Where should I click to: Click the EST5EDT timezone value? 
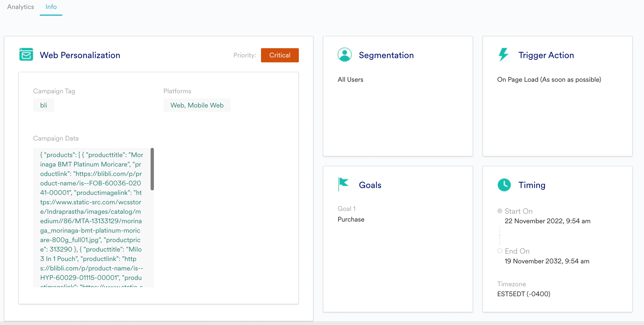[523, 294]
